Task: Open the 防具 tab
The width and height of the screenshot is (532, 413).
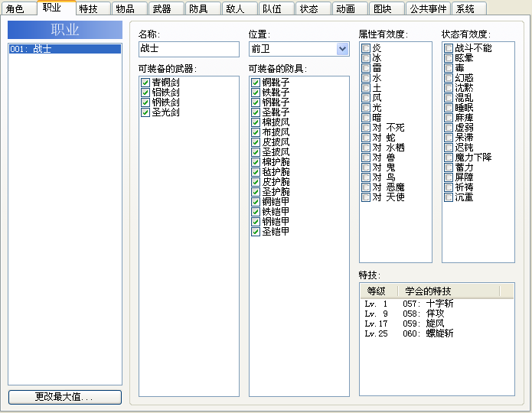Action: coord(203,9)
